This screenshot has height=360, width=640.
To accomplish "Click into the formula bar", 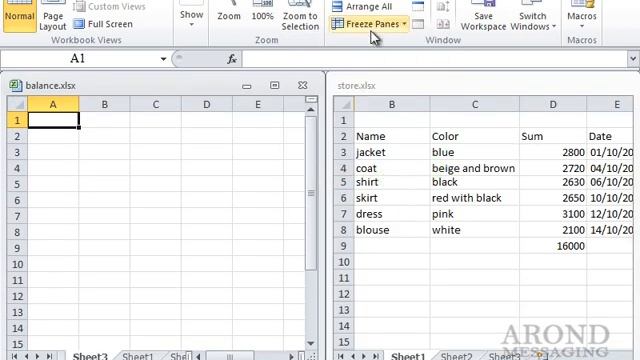I will point(434,59).
